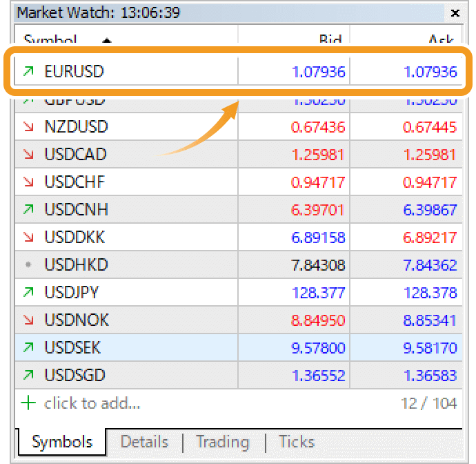Select the USDSEK symbol name
476x464 pixels.
72,347
